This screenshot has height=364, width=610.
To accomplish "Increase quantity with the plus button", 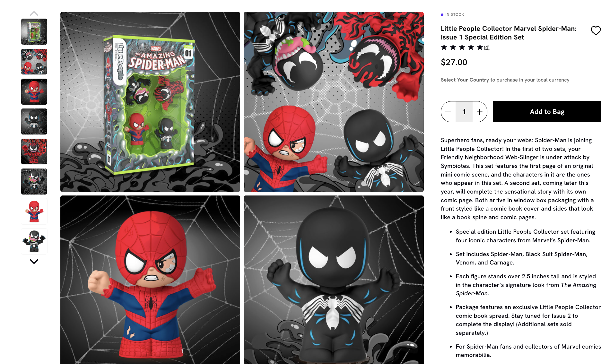I will [479, 112].
